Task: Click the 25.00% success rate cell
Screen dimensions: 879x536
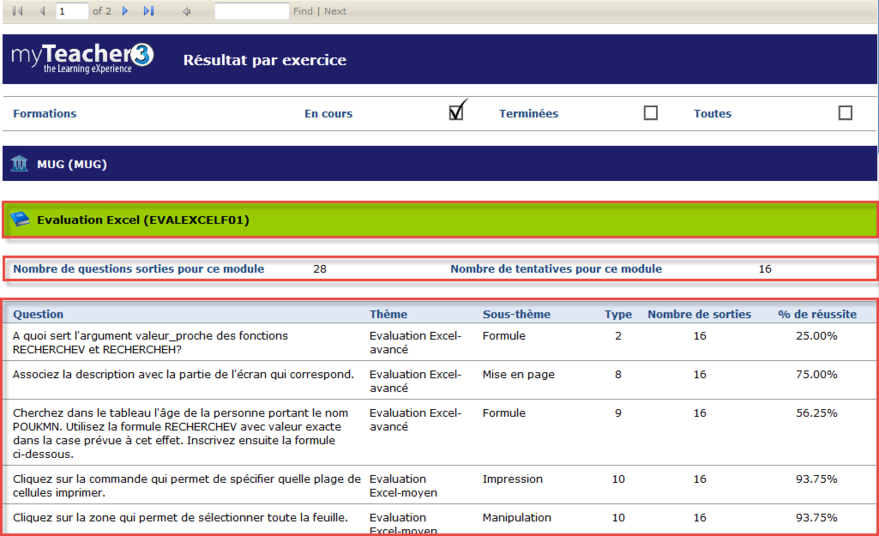Action: [x=817, y=336]
